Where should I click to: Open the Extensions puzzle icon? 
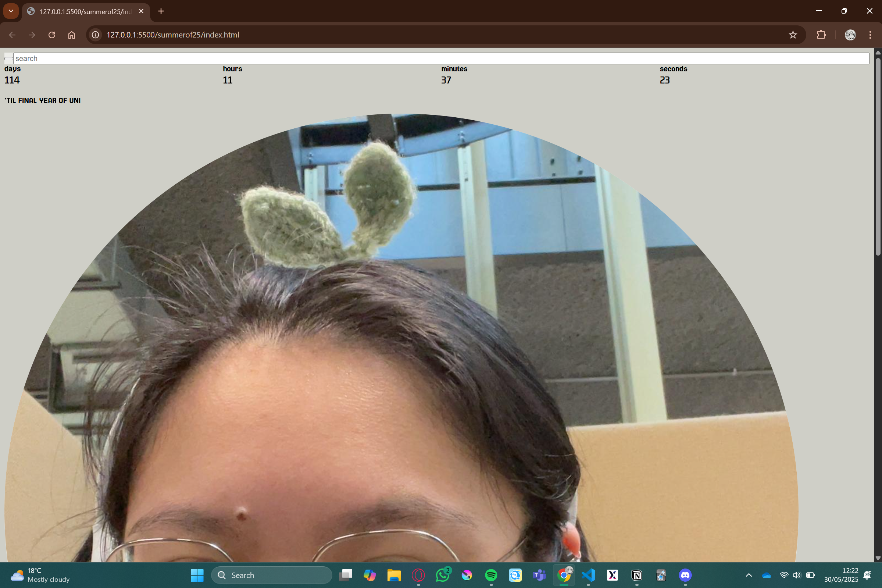[x=821, y=35]
